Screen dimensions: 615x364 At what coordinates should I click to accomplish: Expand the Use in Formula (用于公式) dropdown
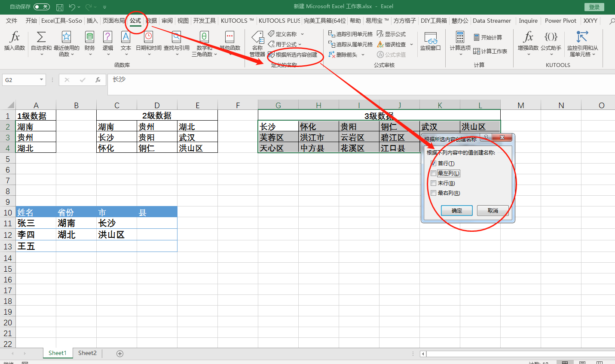pos(300,44)
